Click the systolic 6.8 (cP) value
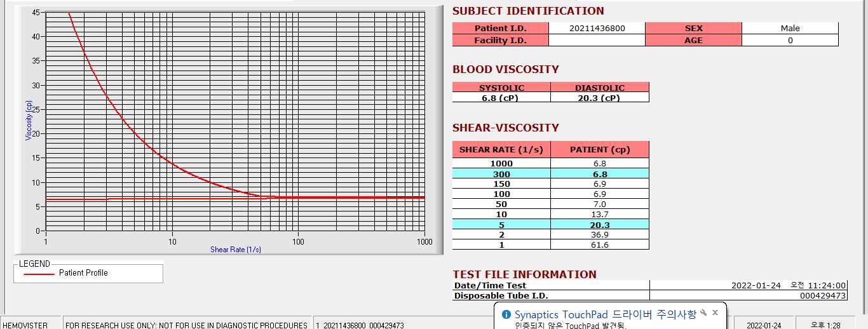 tap(501, 98)
